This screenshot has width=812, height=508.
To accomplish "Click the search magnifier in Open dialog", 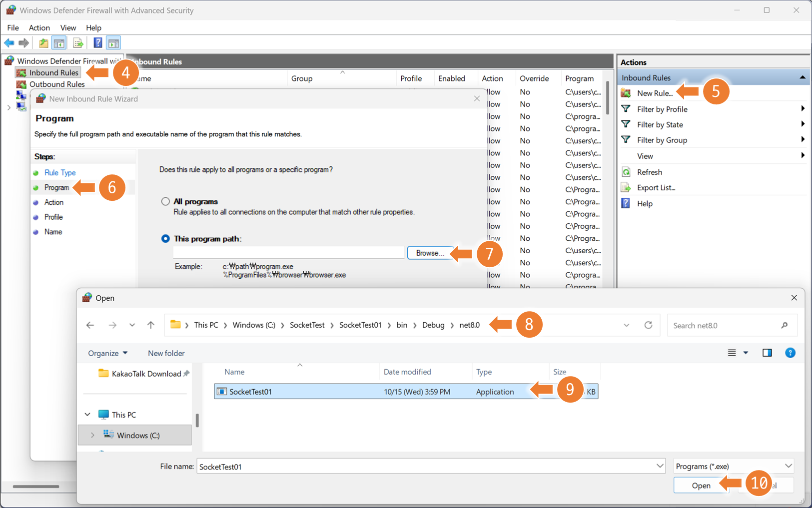I will coord(784,325).
